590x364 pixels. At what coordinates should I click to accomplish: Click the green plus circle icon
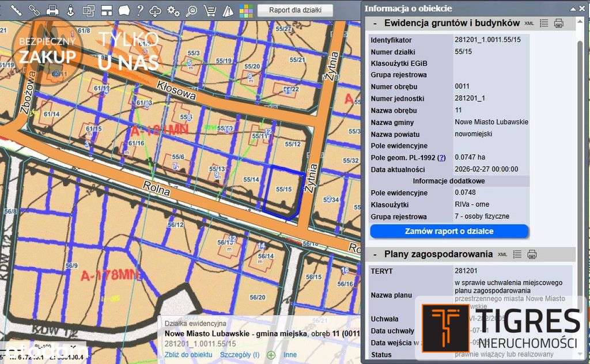coord(271,355)
